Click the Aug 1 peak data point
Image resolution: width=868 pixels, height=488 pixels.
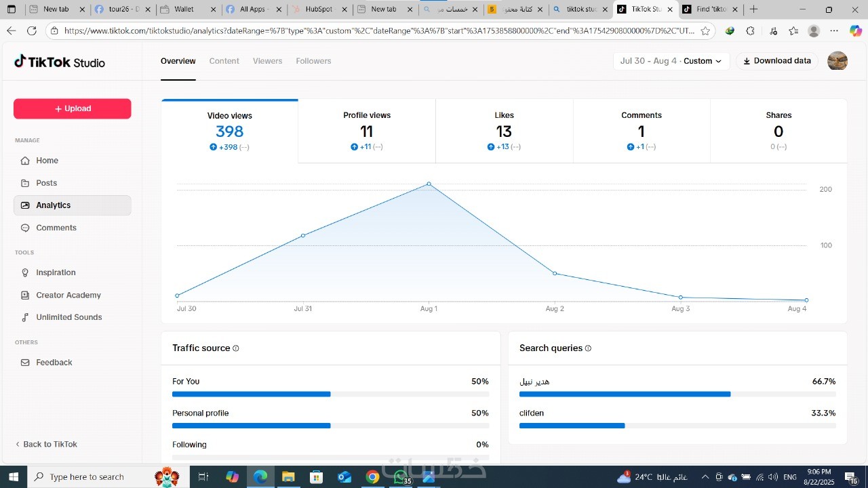[429, 184]
